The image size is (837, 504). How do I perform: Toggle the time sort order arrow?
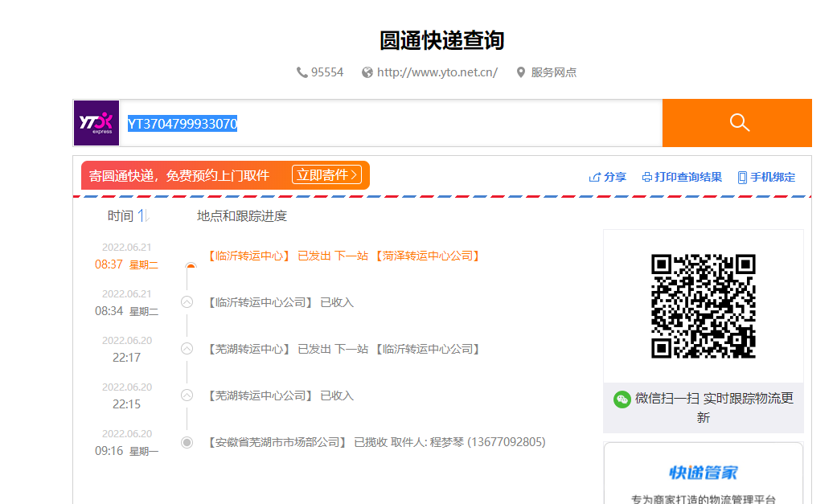pos(144,215)
